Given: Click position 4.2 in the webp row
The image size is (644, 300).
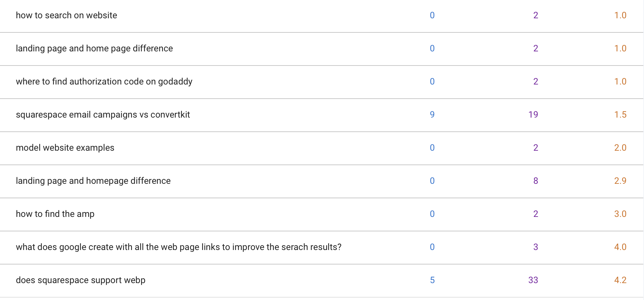Looking at the screenshot, I should point(620,280).
